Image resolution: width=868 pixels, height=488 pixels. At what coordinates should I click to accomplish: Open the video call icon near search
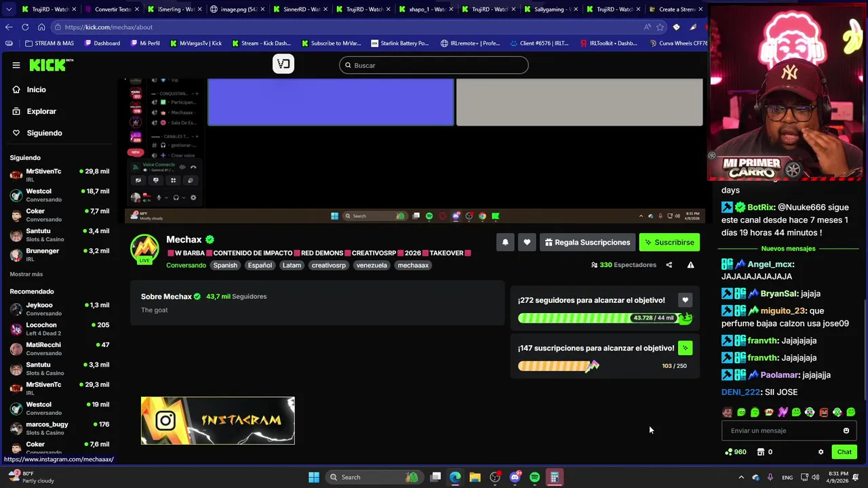(283, 64)
